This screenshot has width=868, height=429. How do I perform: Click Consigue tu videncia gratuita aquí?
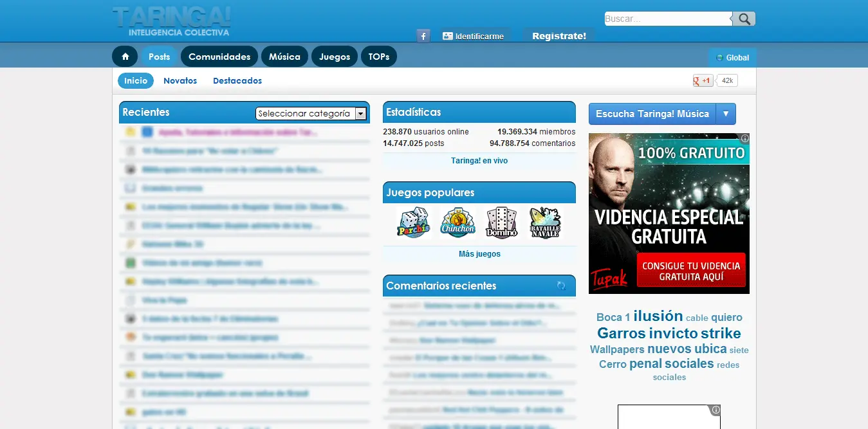click(x=691, y=271)
